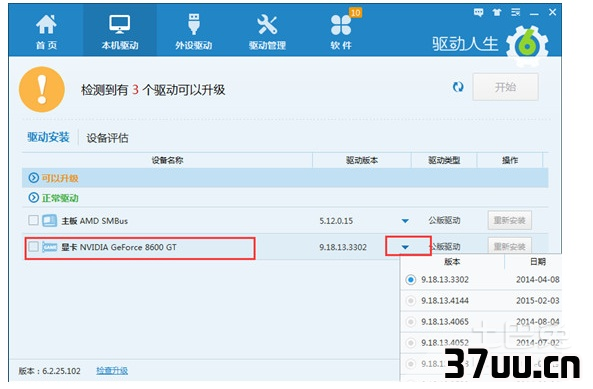Select version 9.18.13.4052 radio button
Screen dimensions: 593x389
[x=411, y=343]
